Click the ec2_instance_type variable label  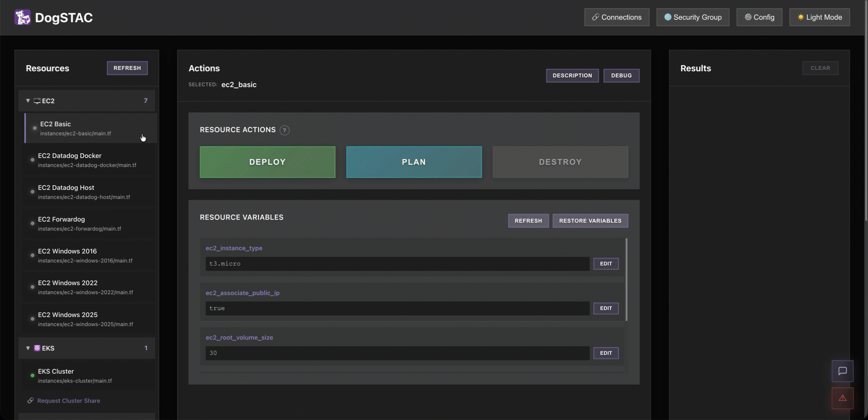[x=234, y=248]
